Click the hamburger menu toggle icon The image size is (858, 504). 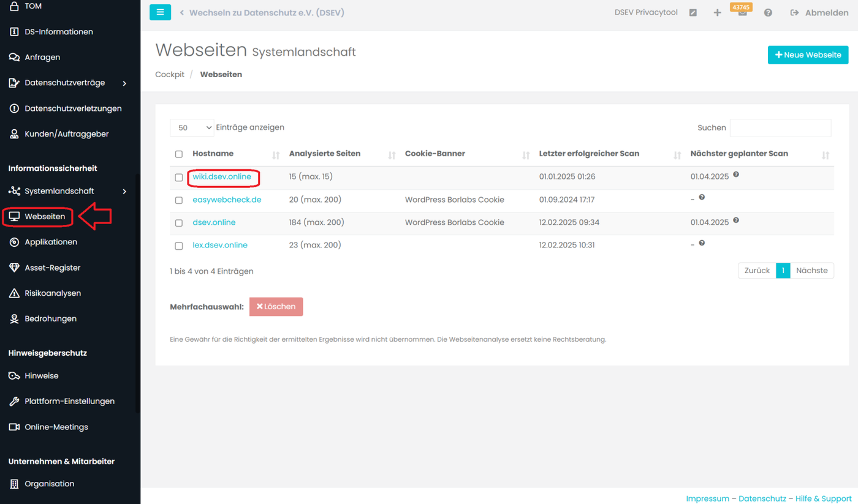tap(160, 12)
